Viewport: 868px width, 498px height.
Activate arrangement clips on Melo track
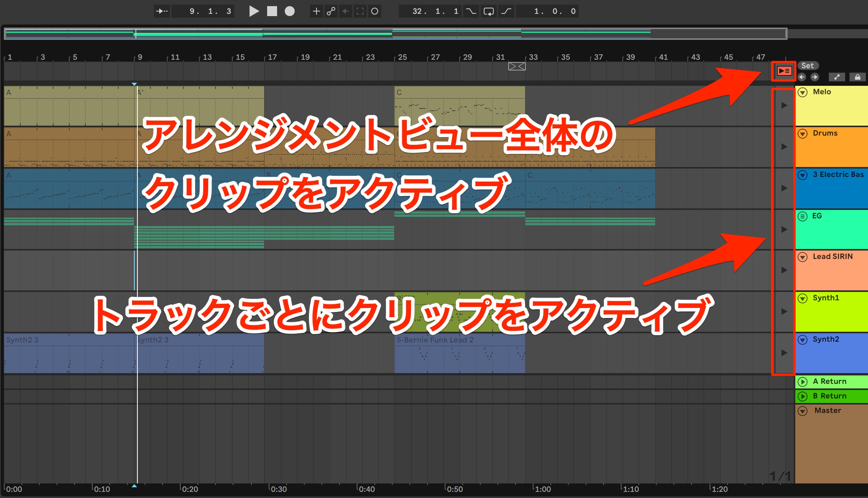point(784,105)
